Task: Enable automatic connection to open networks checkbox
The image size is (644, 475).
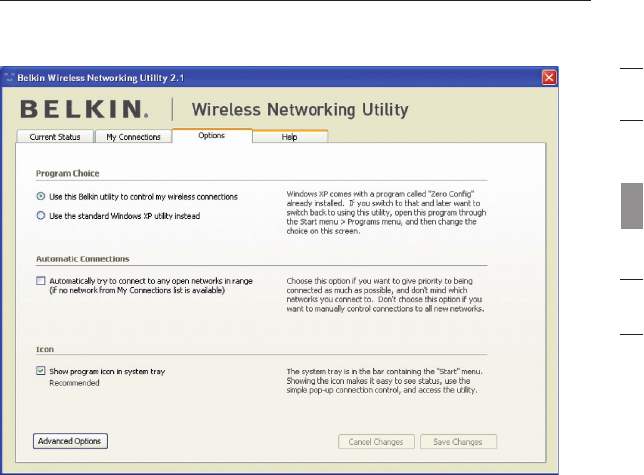Action: 40,282
